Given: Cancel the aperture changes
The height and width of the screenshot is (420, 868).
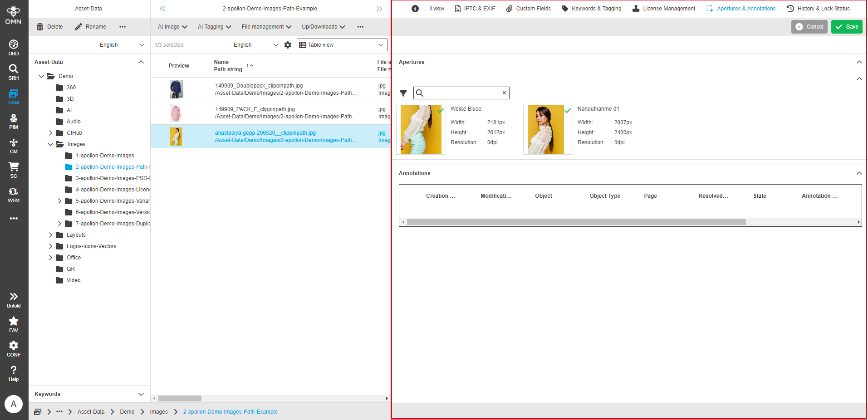Looking at the screenshot, I should tap(809, 27).
